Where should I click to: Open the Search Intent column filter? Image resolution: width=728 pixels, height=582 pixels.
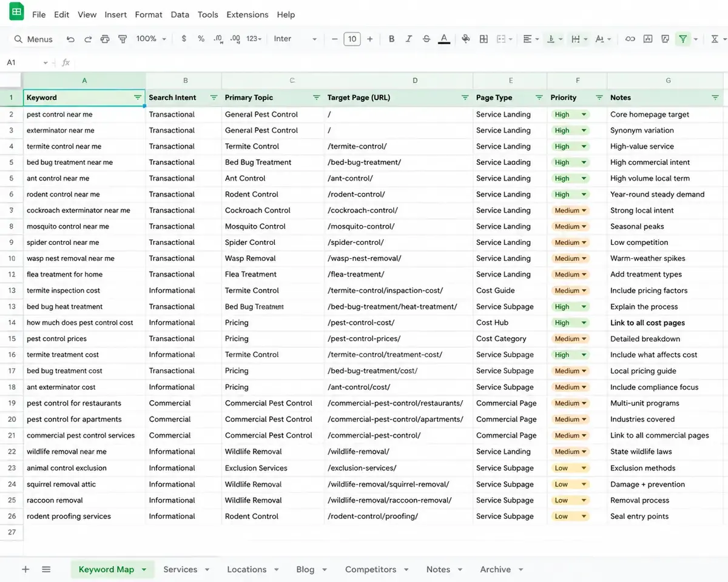[214, 98]
